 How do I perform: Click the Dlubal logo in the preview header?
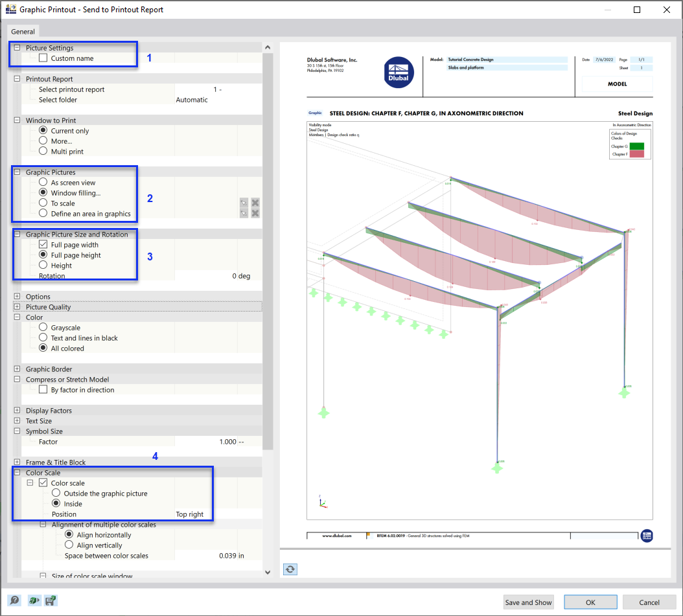(399, 73)
